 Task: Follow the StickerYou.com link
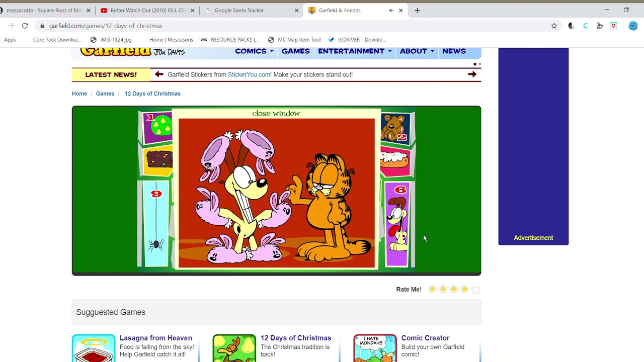249,74
